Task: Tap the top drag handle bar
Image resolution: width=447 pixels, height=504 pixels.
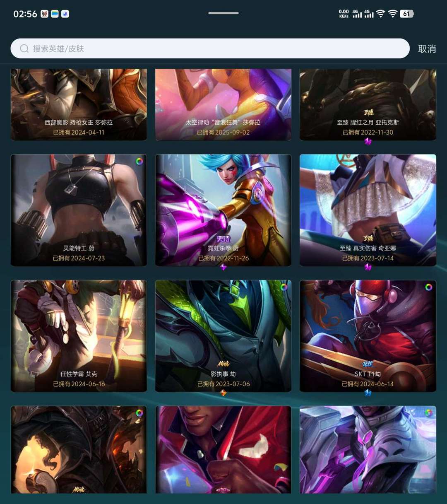Action: coord(223,13)
